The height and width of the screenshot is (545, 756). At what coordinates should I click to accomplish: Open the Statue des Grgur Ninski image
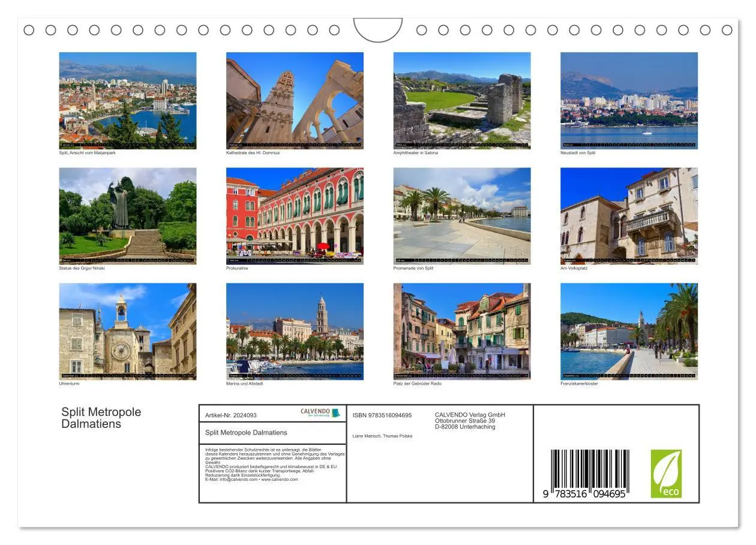click(128, 214)
